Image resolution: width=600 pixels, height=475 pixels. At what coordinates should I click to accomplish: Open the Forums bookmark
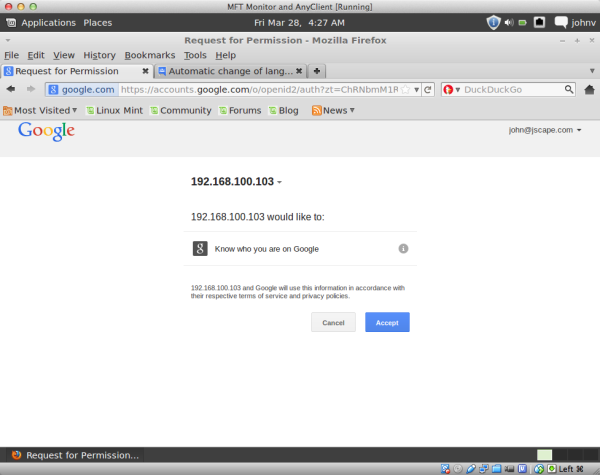(240, 111)
